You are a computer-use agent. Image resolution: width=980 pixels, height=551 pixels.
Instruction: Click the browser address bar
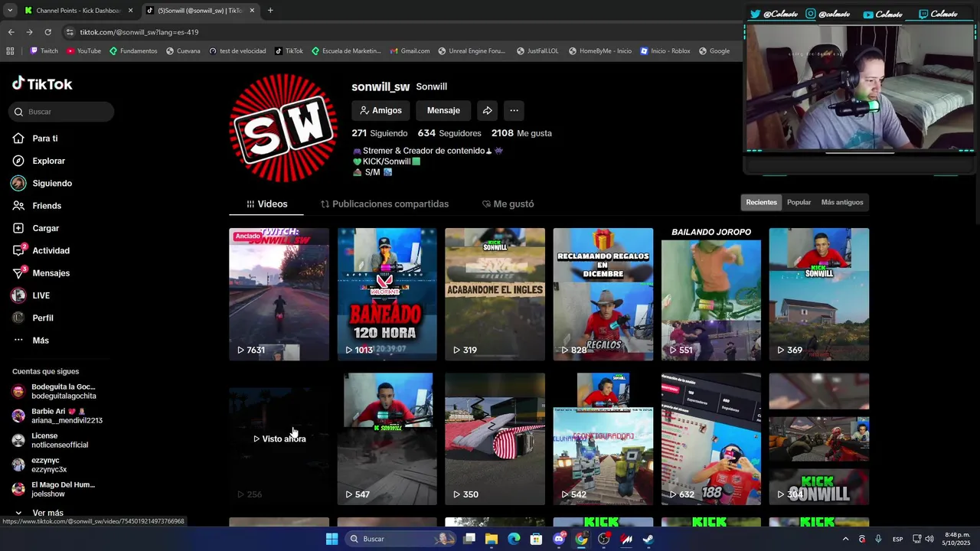398,32
